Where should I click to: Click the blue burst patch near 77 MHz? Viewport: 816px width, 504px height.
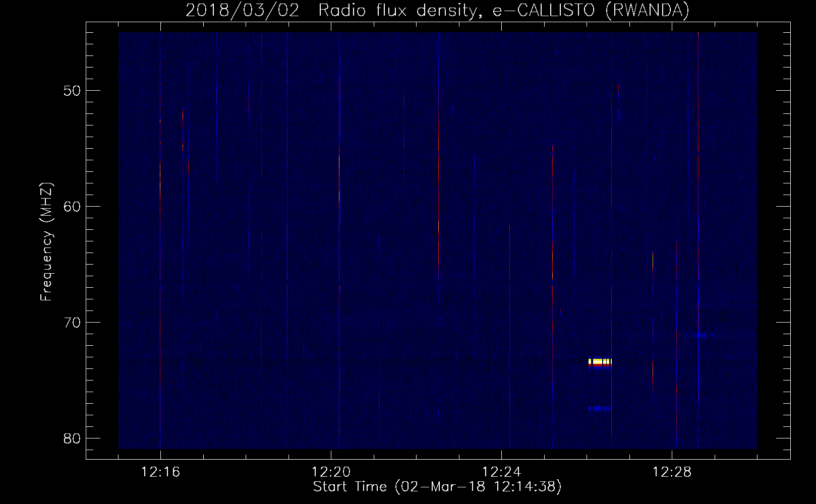599,408
